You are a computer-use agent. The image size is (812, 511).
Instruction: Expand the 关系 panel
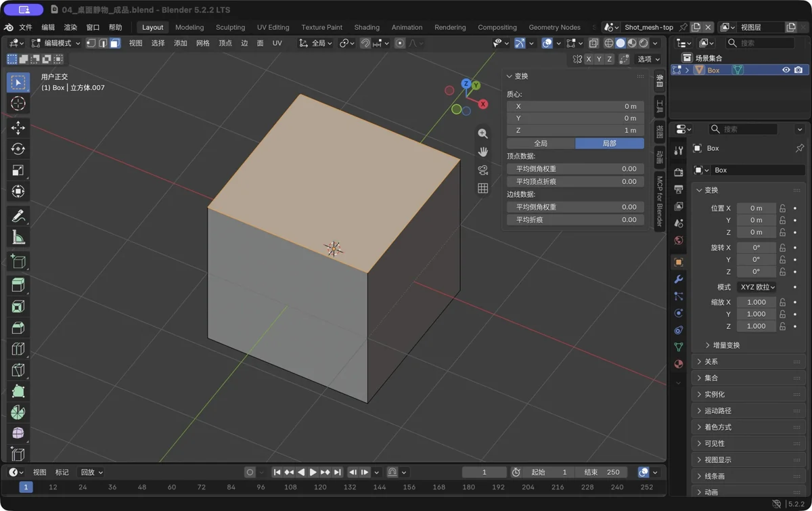750,362
